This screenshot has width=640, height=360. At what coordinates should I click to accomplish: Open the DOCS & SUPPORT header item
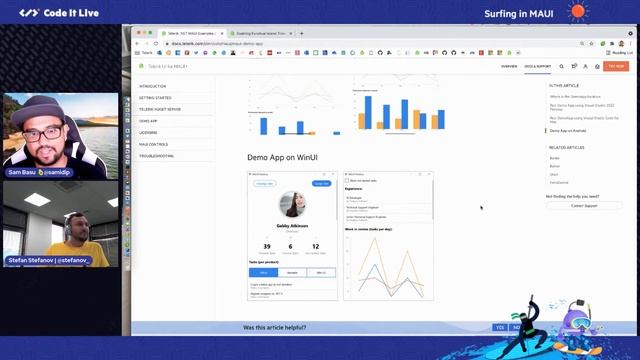(538, 66)
